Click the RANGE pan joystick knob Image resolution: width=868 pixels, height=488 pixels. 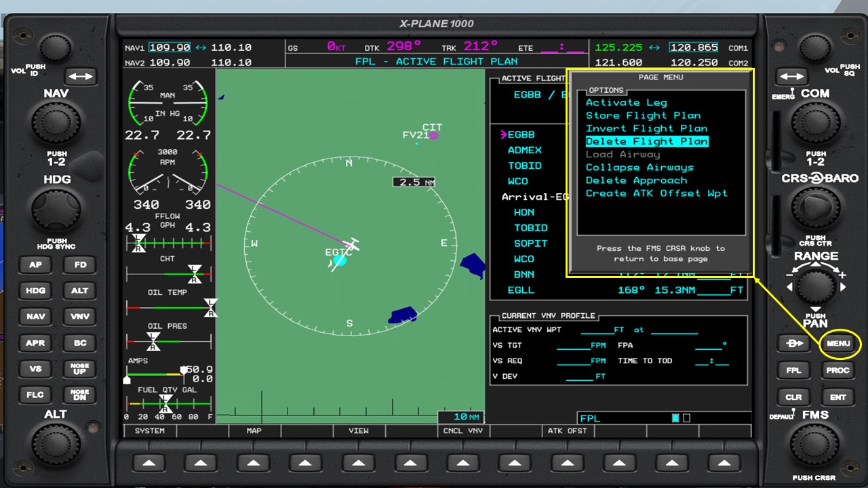coord(816,285)
